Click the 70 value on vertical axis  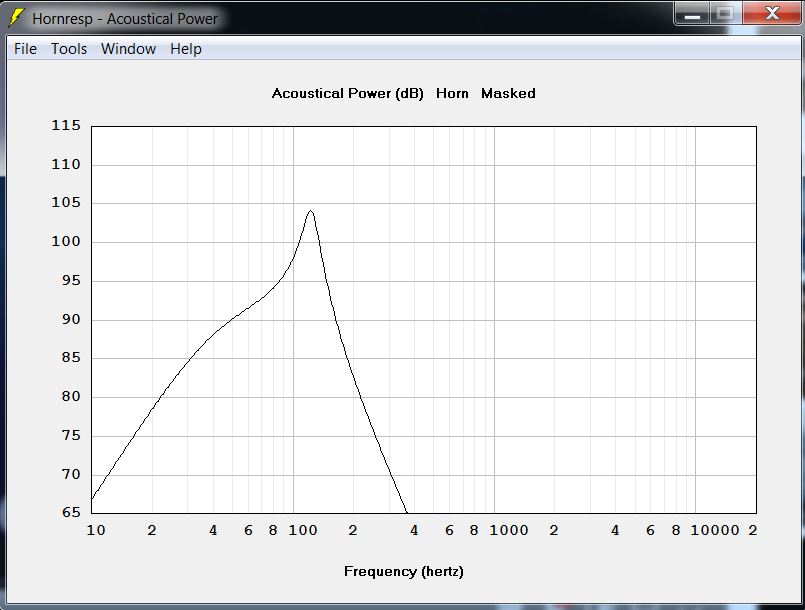[x=71, y=474]
